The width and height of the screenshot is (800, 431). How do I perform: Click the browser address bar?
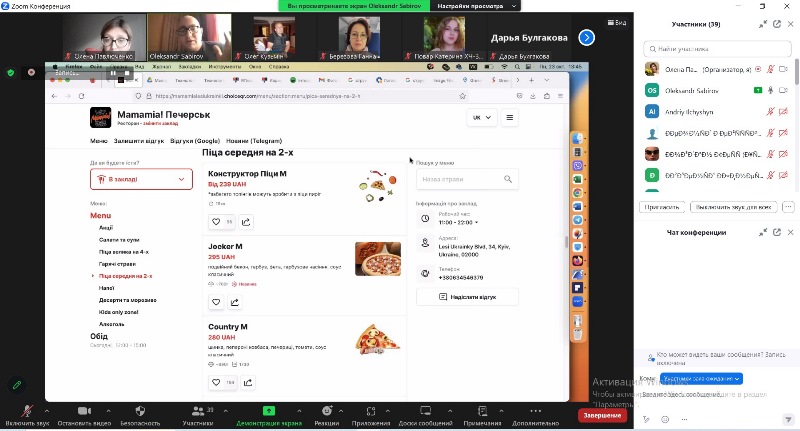[301, 96]
